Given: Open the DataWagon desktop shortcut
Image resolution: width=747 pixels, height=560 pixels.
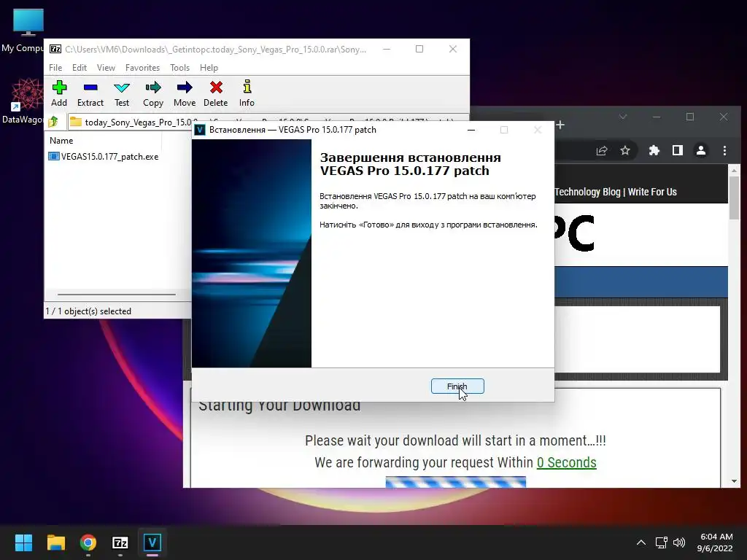Looking at the screenshot, I should coord(24,101).
